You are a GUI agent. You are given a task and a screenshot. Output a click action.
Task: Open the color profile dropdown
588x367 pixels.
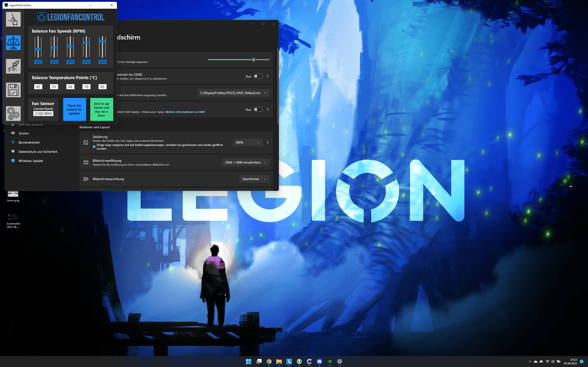coord(233,93)
